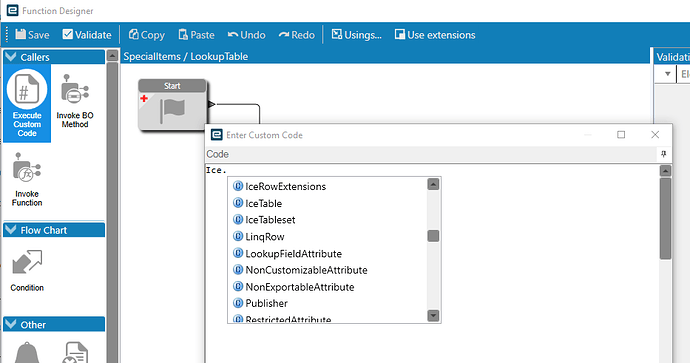Click the Start node output arrow connector

coord(212,104)
